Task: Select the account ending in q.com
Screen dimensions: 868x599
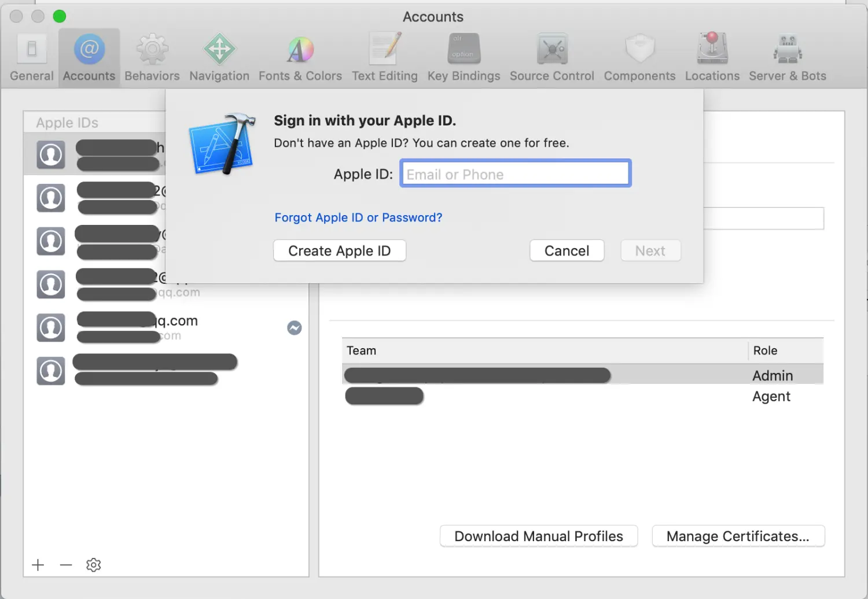Action: tap(166, 328)
